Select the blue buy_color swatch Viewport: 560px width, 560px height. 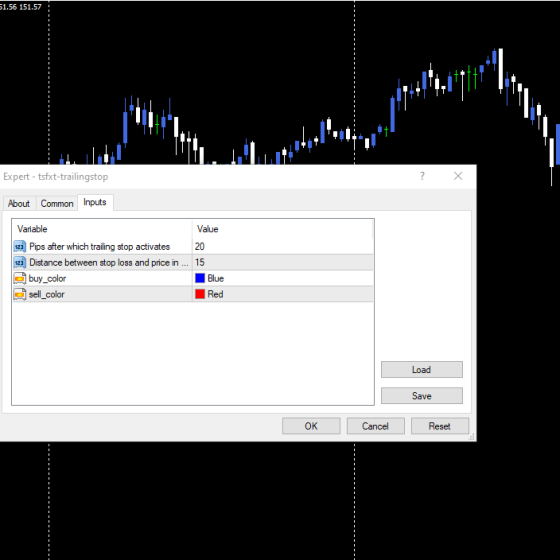pos(200,278)
